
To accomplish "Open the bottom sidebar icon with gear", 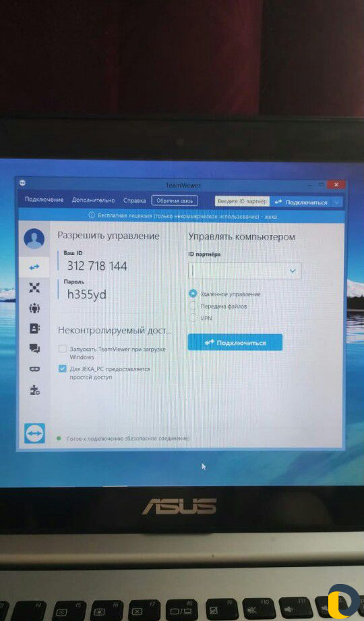I will pyautogui.click(x=35, y=390).
